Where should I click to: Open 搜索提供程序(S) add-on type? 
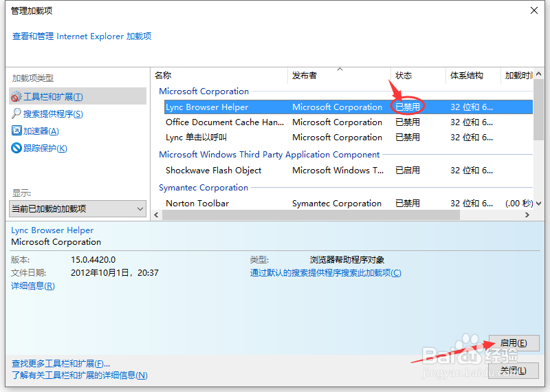click(53, 113)
